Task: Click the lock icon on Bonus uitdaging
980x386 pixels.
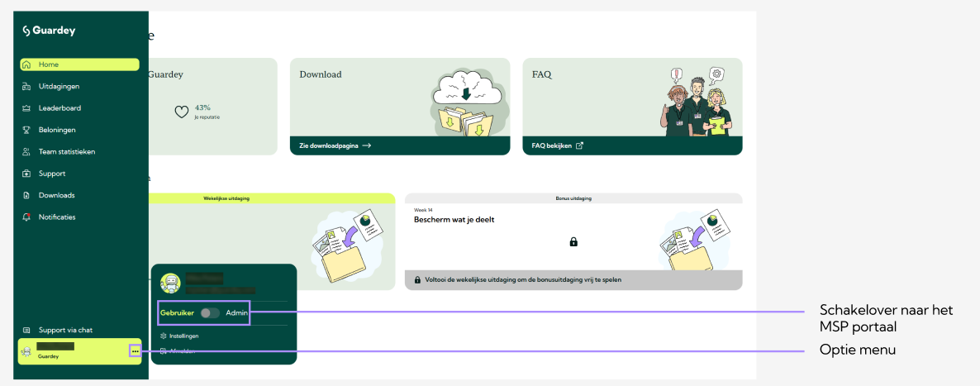Action: [x=573, y=241]
